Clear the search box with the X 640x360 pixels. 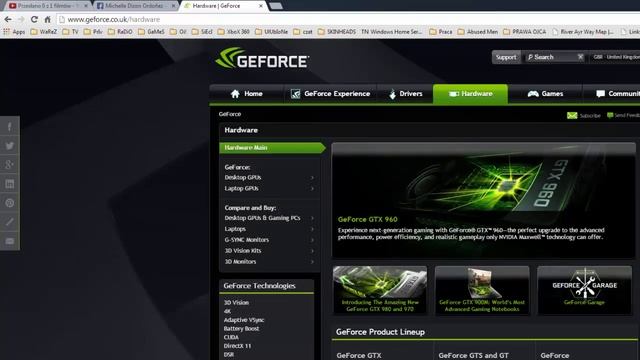click(580, 57)
